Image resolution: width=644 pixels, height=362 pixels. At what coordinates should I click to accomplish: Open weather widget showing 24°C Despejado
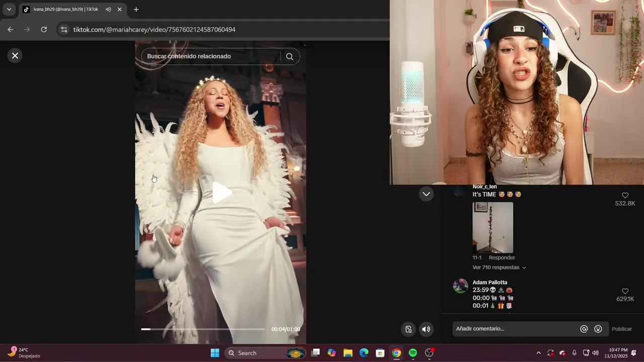(24, 353)
